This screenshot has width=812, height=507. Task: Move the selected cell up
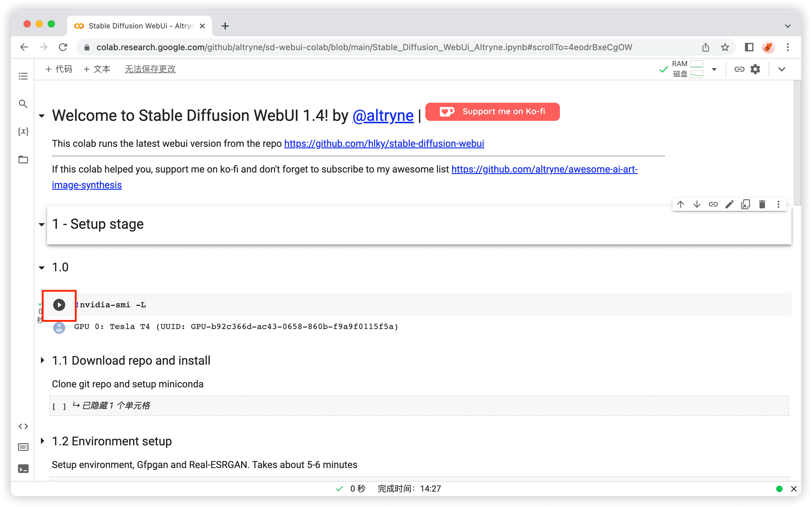[680, 204]
